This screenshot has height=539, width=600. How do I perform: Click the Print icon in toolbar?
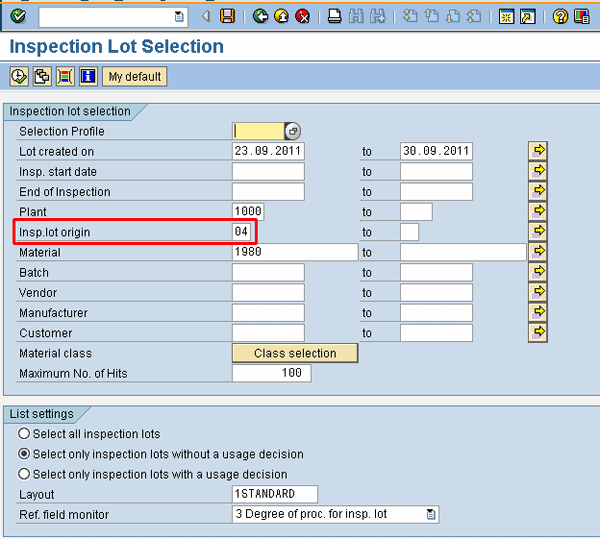click(335, 16)
